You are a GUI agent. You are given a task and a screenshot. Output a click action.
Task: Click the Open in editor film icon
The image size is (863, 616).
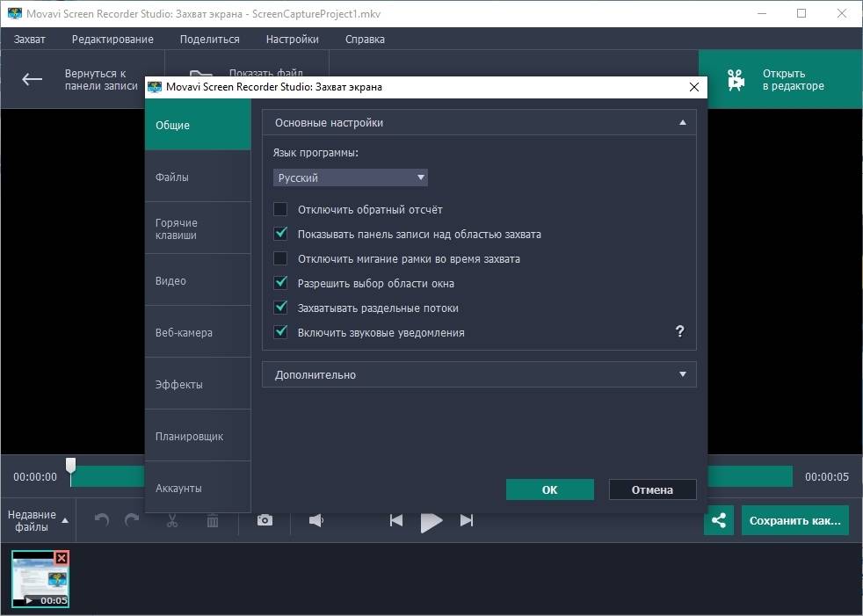pyautogui.click(x=736, y=80)
